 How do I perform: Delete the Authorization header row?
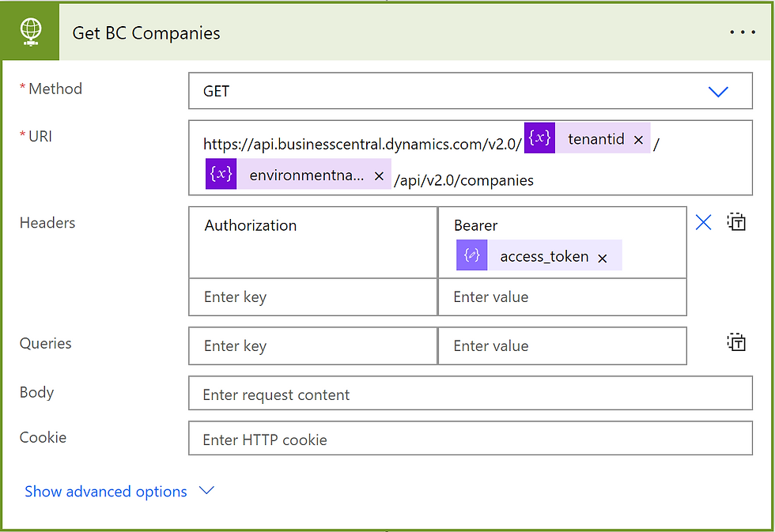click(x=703, y=222)
